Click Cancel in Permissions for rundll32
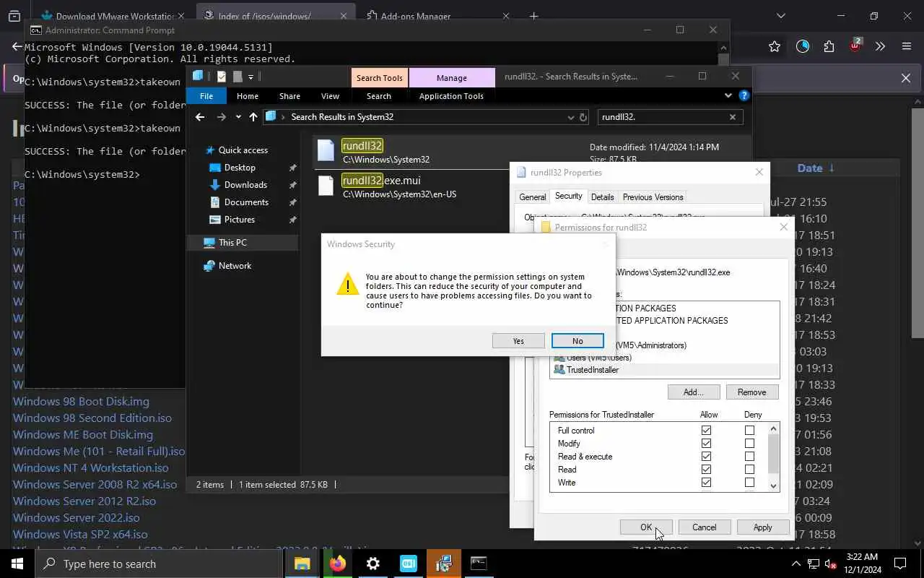 [704, 527]
